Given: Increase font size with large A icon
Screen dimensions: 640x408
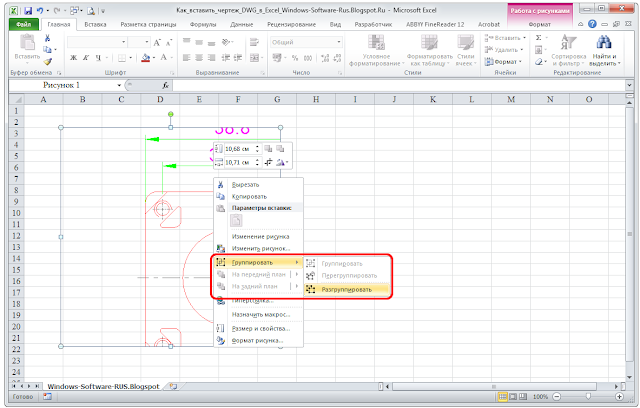Looking at the screenshot, I should [157, 42].
